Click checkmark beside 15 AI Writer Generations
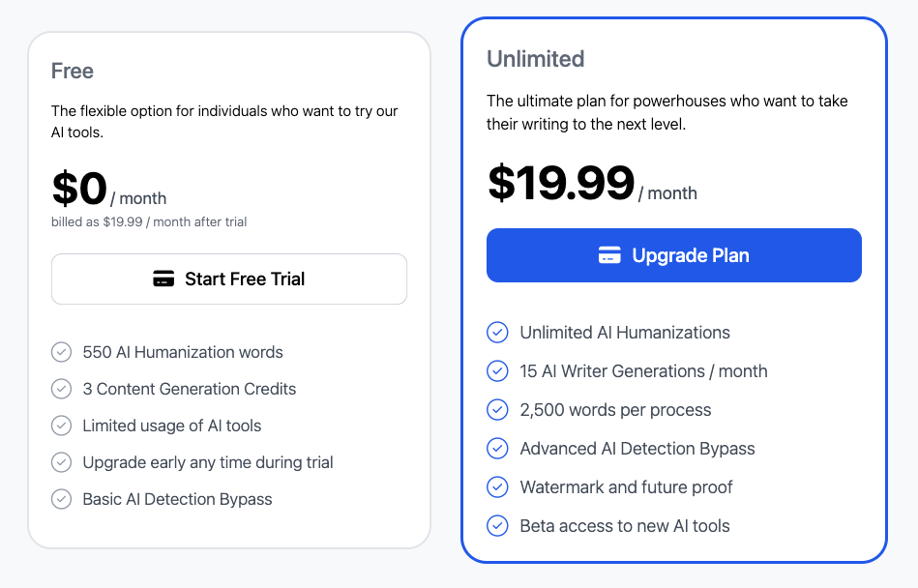The width and height of the screenshot is (918, 588). pyautogui.click(x=497, y=371)
